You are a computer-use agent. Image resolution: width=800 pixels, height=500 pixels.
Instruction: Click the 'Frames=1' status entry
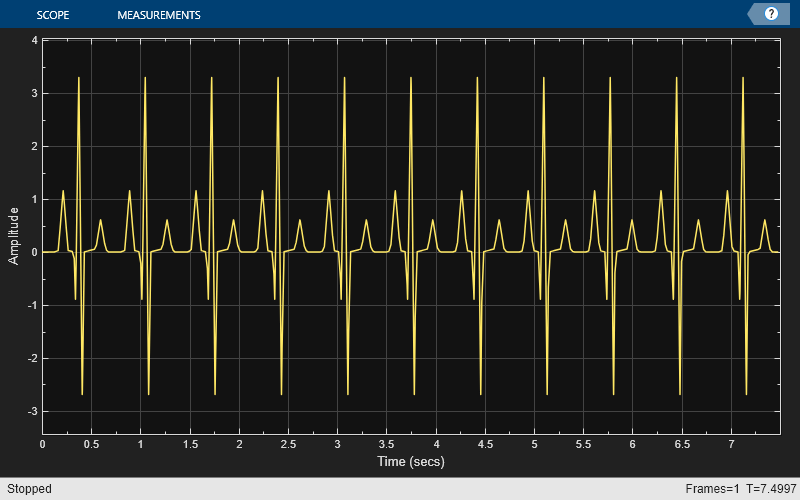click(x=712, y=489)
